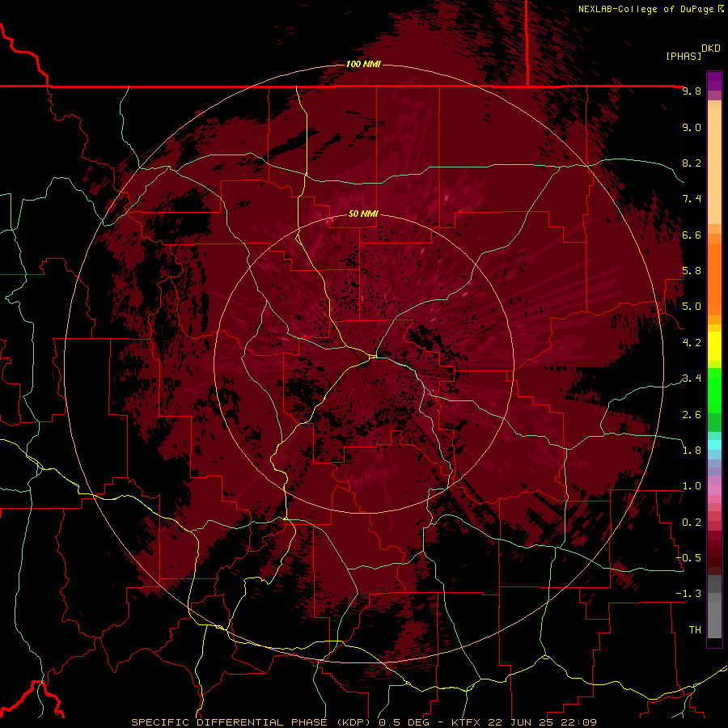Click the orange segment of the color bar

[x=714, y=278]
